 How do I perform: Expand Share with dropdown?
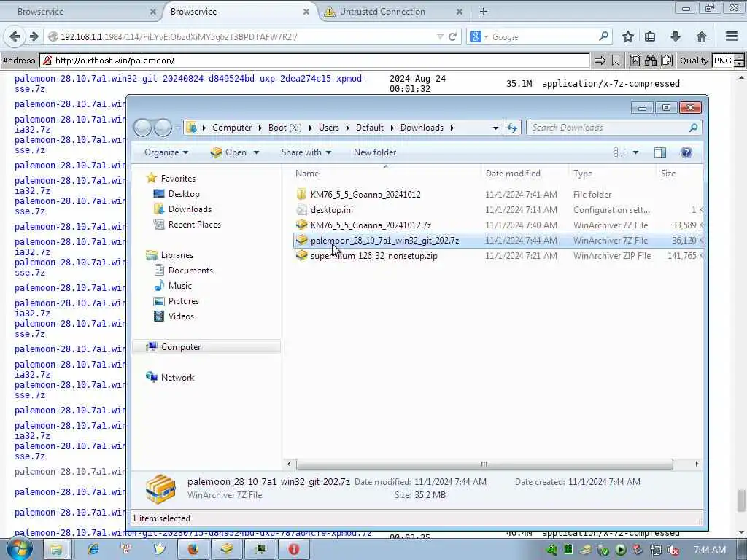(x=306, y=152)
